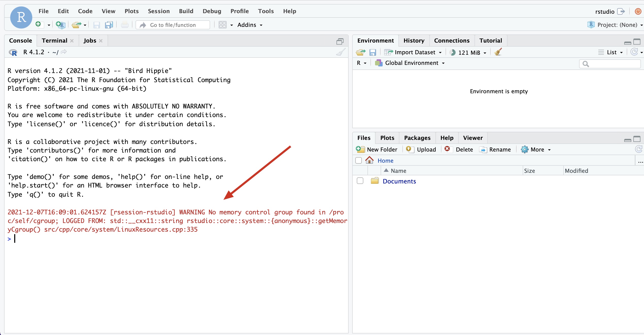644x335 pixels.
Task: Click inside the Environment search box
Action: (610, 64)
